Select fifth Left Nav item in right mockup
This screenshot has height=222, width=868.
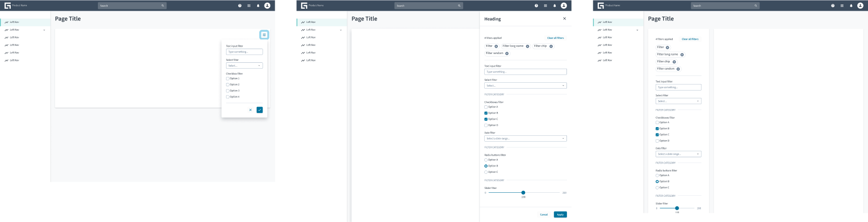point(619,53)
